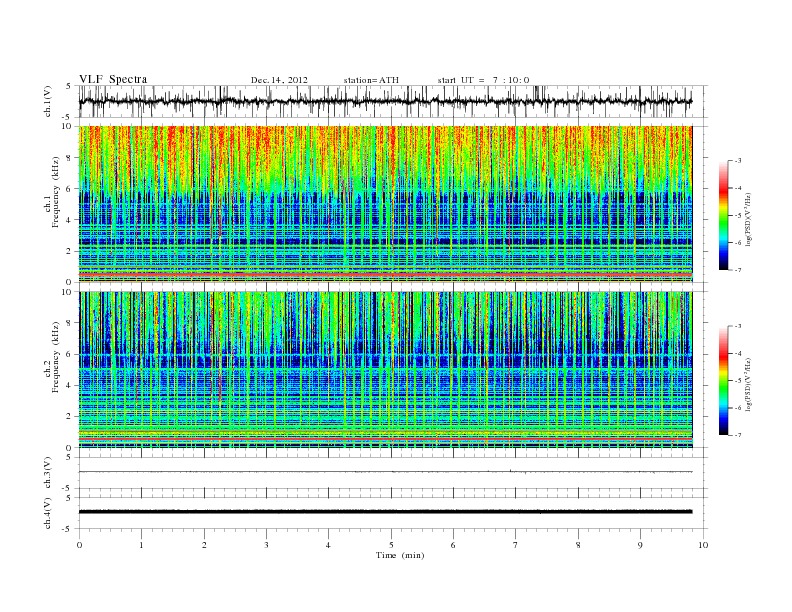Screen dimensions: 792x612
Task: Click the "start UT = 7 : 10: 0" label
Action: pyautogui.click(x=483, y=80)
